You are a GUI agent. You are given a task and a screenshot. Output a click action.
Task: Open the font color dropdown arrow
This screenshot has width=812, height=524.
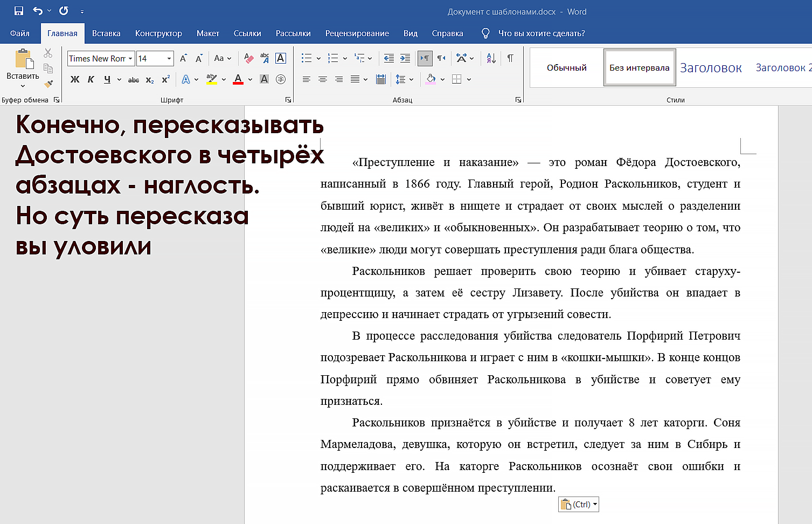(250, 79)
